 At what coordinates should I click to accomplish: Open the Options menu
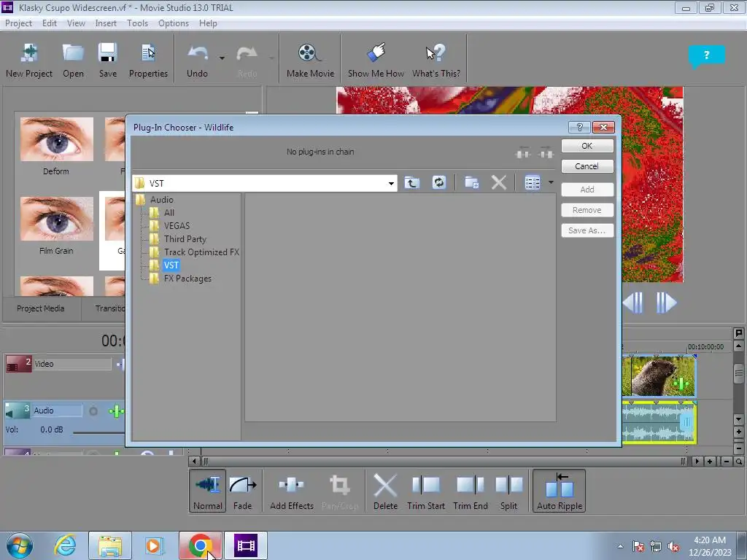pyautogui.click(x=174, y=23)
